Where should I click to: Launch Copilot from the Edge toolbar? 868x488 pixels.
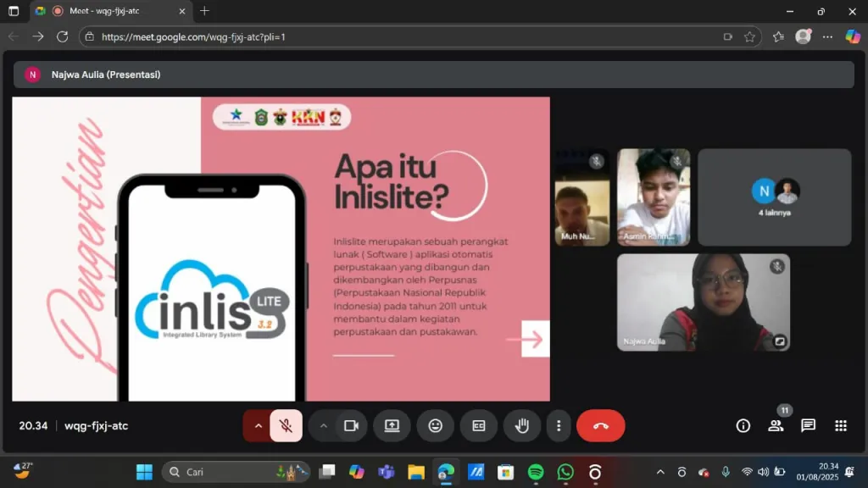[x=853, y=37]
